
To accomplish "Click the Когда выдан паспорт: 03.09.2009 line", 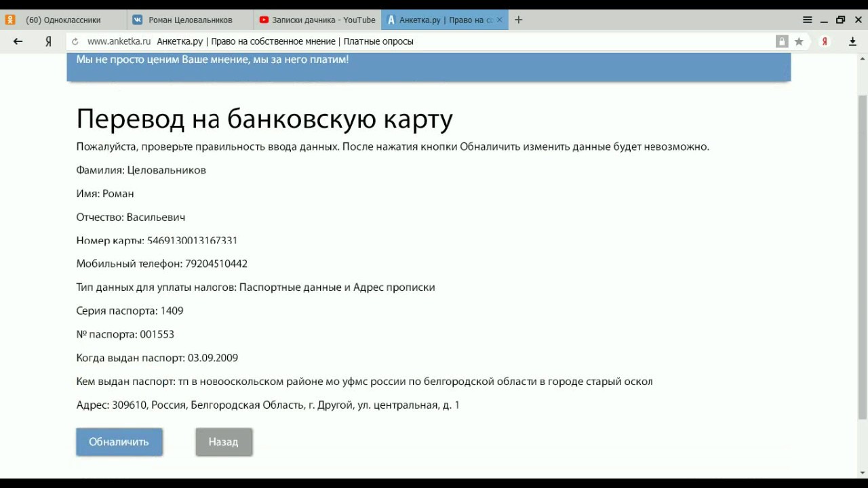I will click(157, 358).
